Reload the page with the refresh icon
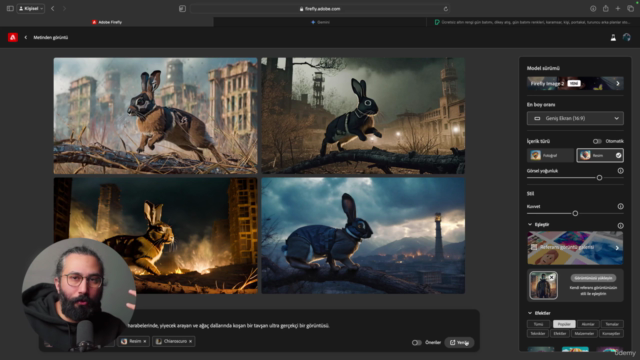Screen dimensions: 640x360 (446, 9)
